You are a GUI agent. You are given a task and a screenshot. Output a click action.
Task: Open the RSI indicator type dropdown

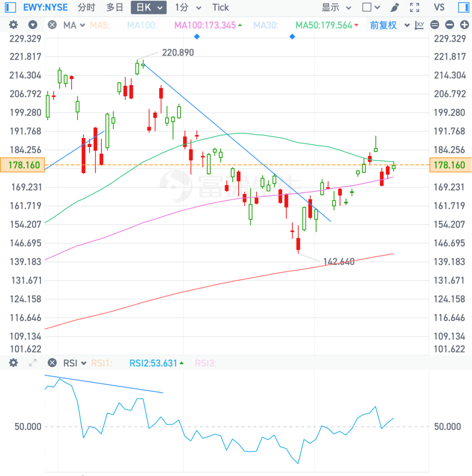[x=75, y=363]
